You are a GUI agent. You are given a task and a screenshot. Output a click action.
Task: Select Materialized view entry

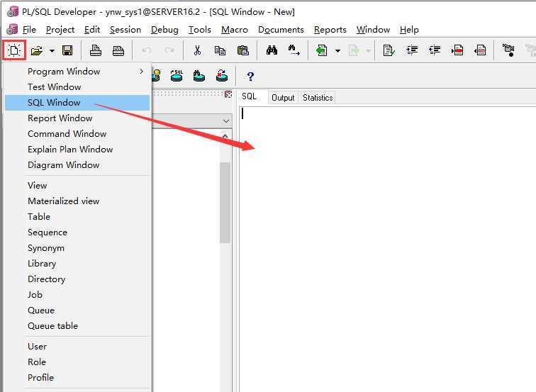(x=77, y=201)
